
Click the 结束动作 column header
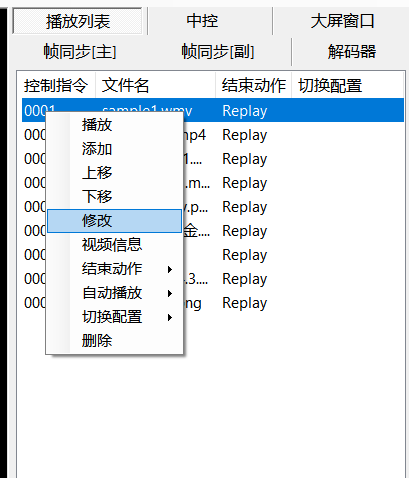coord(254,85)
